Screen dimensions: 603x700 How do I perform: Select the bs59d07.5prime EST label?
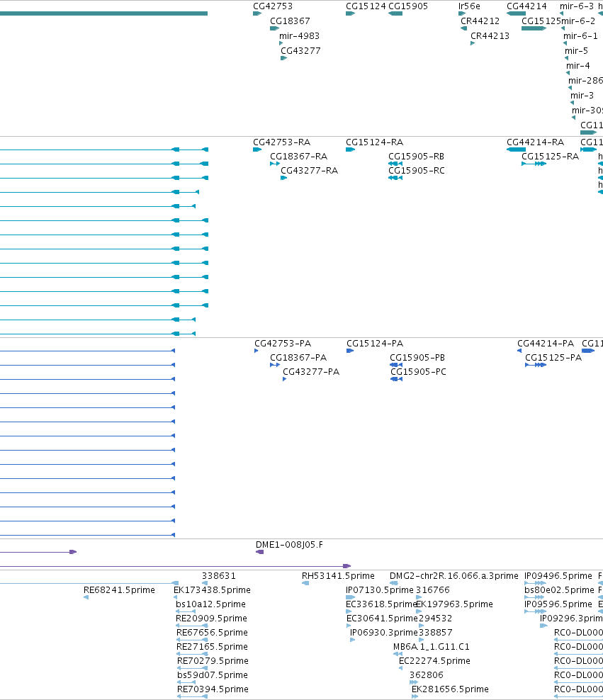pyautogui.click(x=213, y=675)
